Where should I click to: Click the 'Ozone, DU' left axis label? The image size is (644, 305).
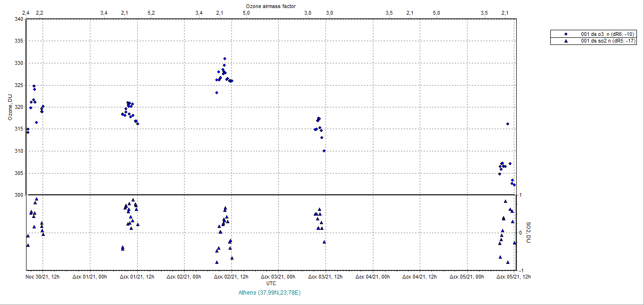(x=10, y=107)
